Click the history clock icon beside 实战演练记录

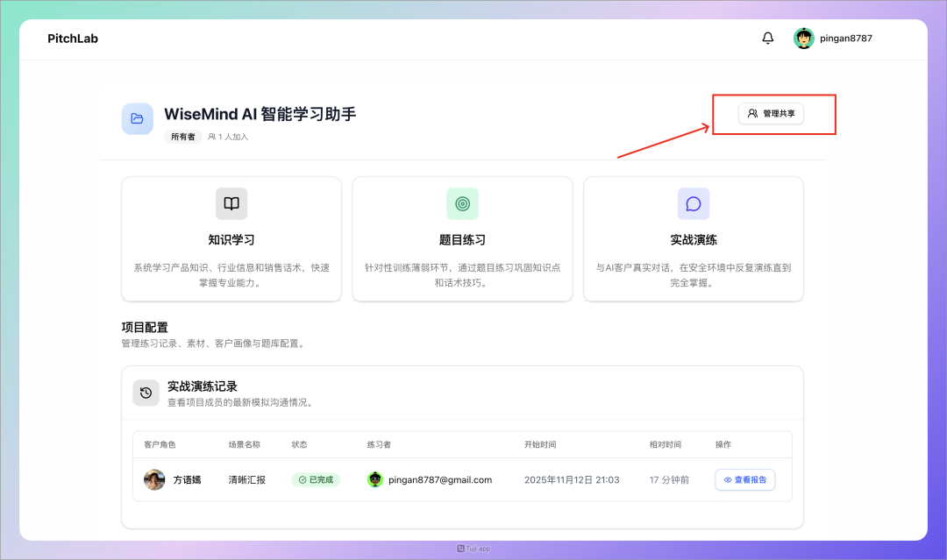146,393
